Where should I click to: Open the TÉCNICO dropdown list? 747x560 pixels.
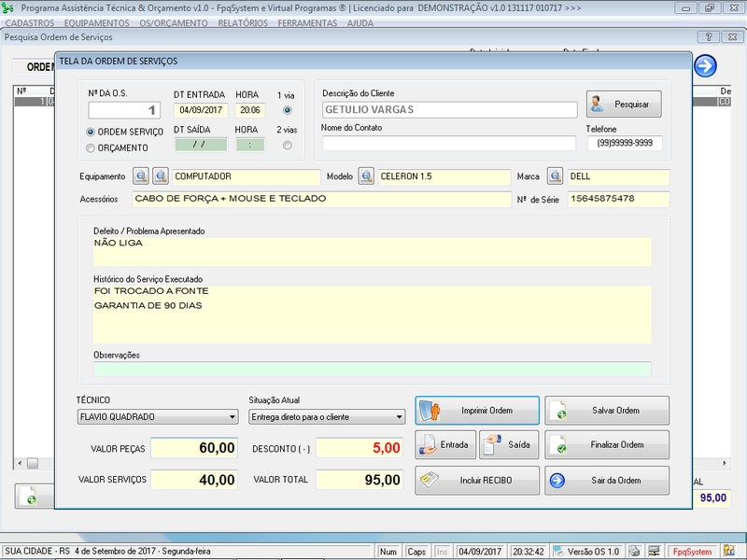[x=232, y=416]
